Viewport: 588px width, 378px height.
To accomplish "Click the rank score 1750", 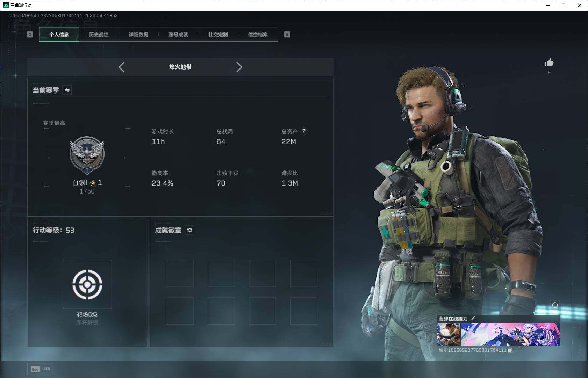I will [87, 191].
